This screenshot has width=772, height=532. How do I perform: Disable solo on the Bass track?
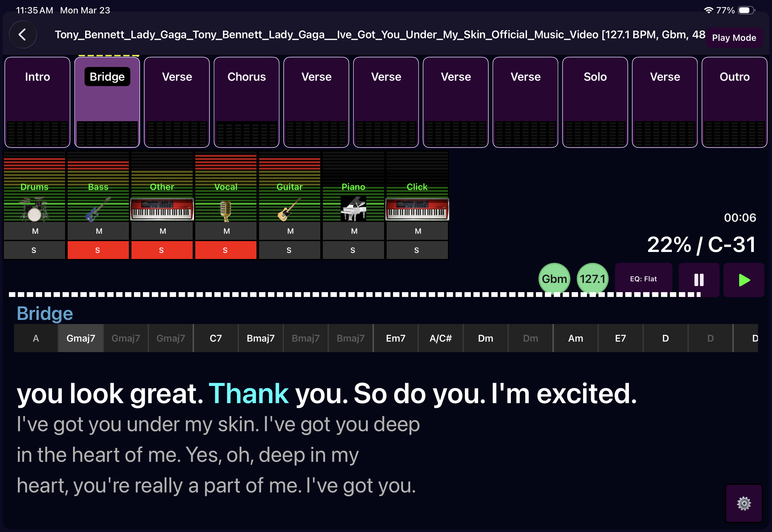98,250
